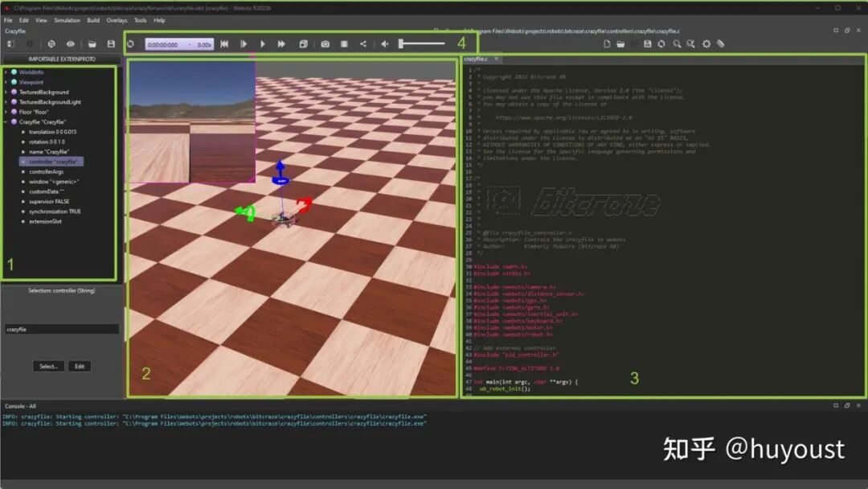
Task: Step the simulation one frame
Action: (x=244, y=43)
